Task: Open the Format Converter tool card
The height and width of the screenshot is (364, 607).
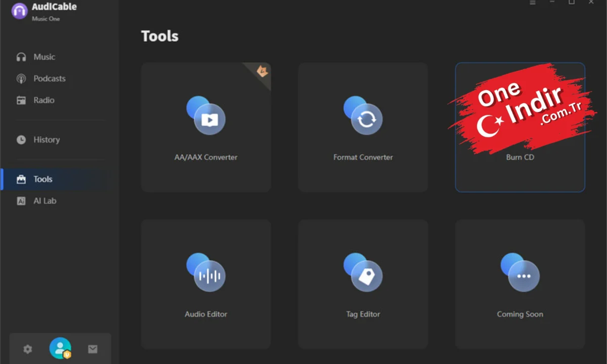Action: pos(363,127)
